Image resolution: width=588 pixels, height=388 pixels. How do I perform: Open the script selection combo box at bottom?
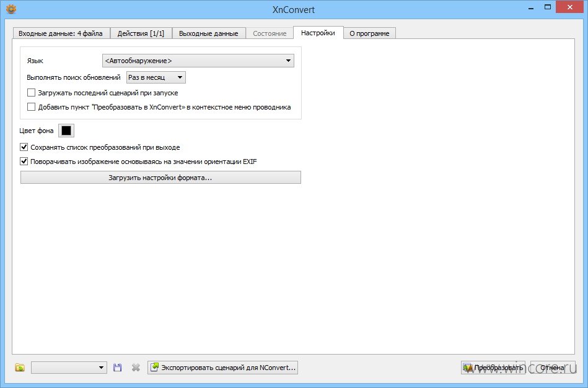69,368
